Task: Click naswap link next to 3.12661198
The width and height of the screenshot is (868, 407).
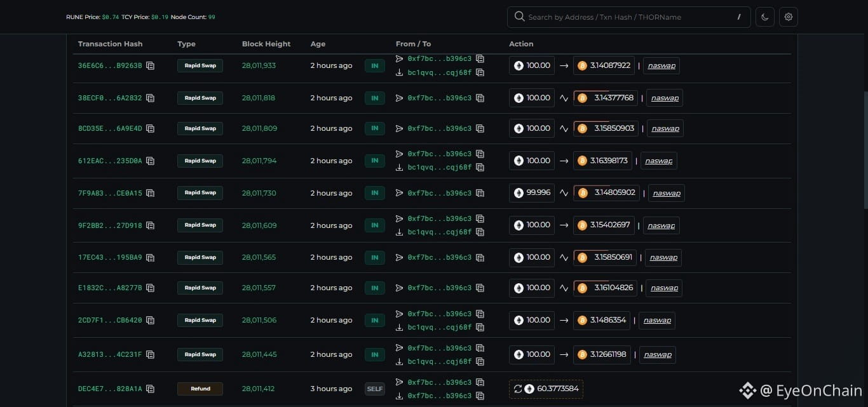Action: click(658, 354)
